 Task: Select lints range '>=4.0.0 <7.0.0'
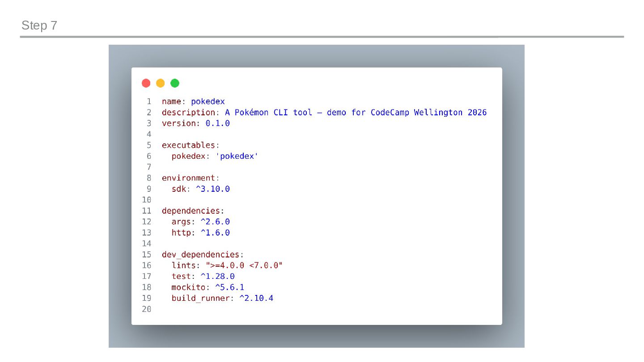pyautogui.click(x=244, y=265)
